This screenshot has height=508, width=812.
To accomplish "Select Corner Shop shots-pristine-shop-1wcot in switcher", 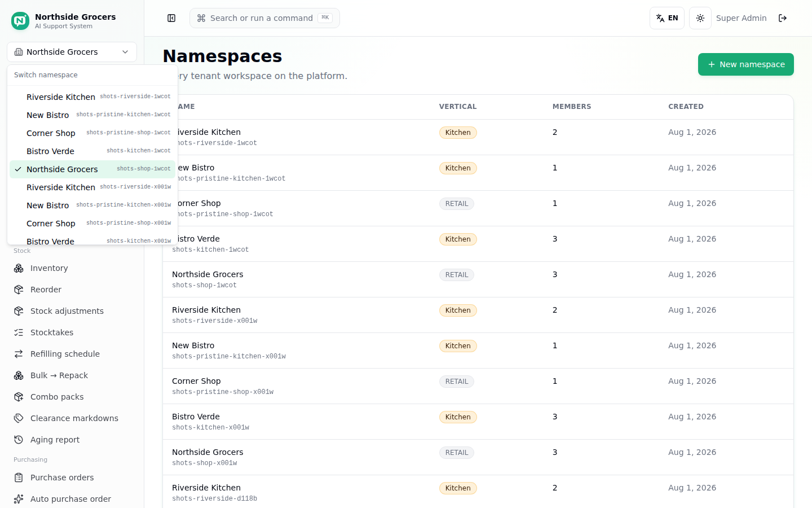I will tap(92, 133).
